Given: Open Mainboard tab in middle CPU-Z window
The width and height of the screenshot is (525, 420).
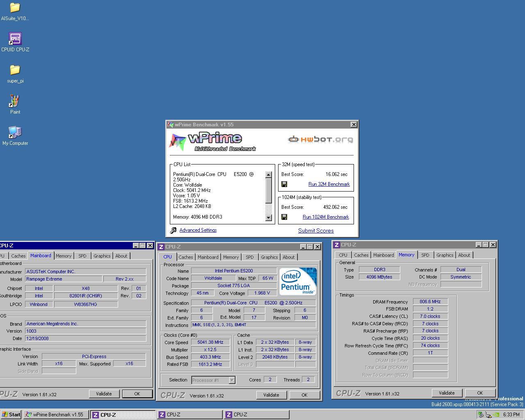Looking at the screenshot, I should pos(208,257).
